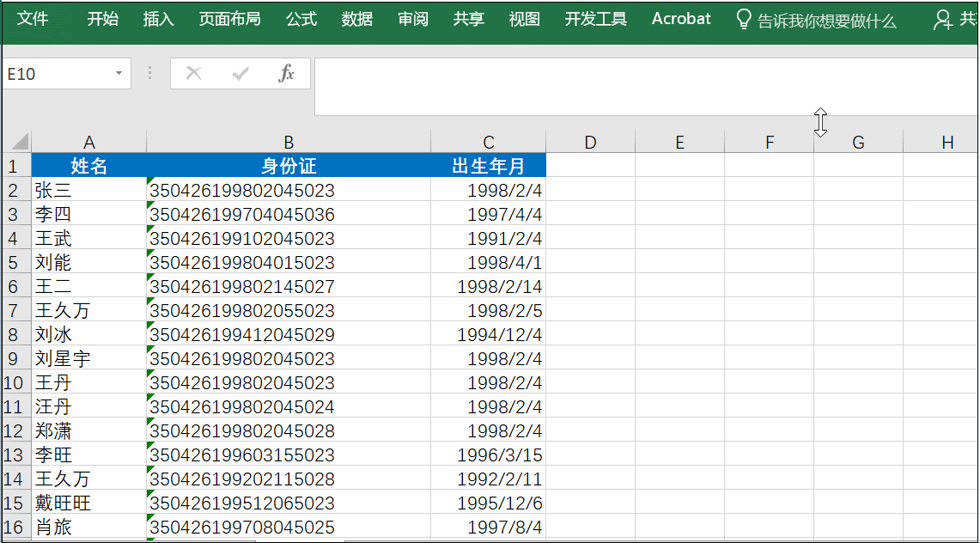Open the 文件 menu tab

coord(33,19)
